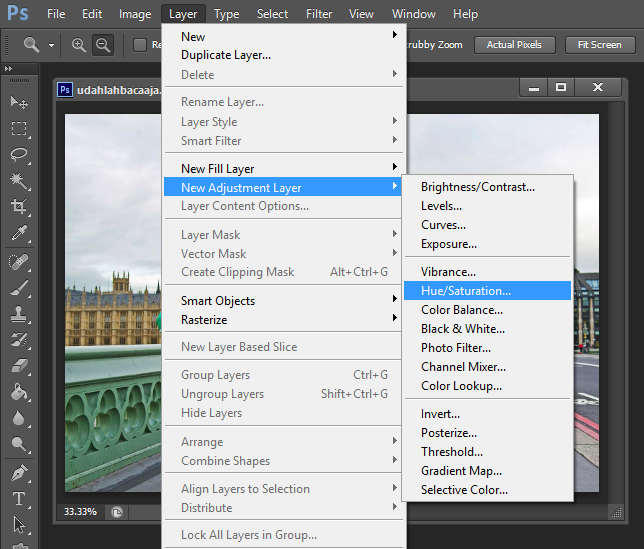Viewport: 644px width, 549px height.
Task: Select the Brush tool
Action: pos(19,288)
